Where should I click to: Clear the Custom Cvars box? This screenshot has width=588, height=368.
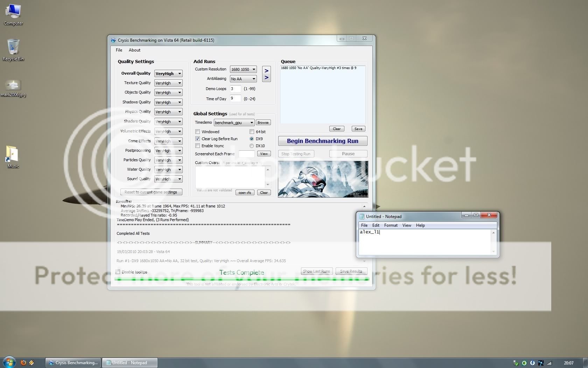click(x=264, y=193)
